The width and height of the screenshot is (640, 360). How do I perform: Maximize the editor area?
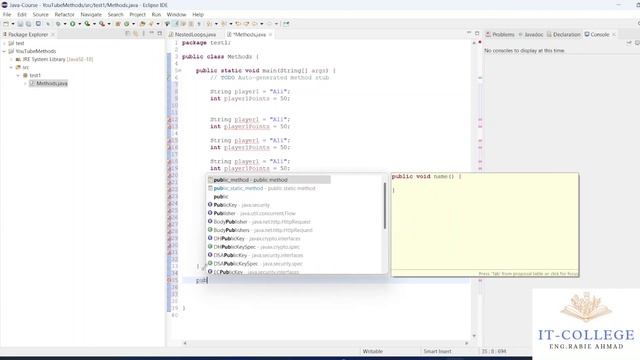pyautogui.click(x=477, y=33)
